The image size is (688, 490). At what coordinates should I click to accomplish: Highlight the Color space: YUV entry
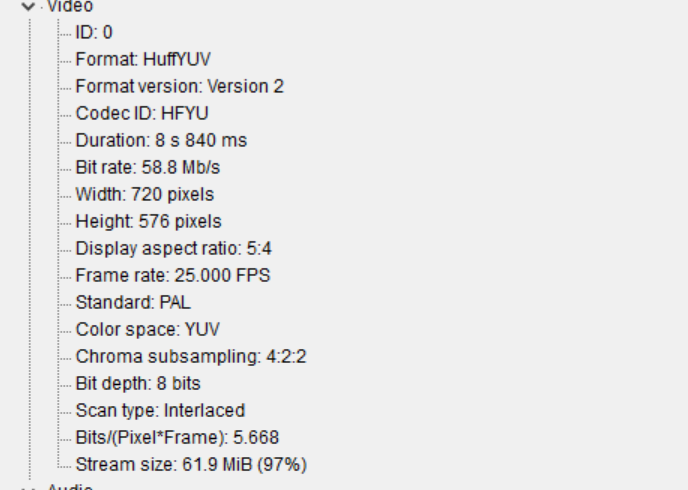[x=147, y=329]
